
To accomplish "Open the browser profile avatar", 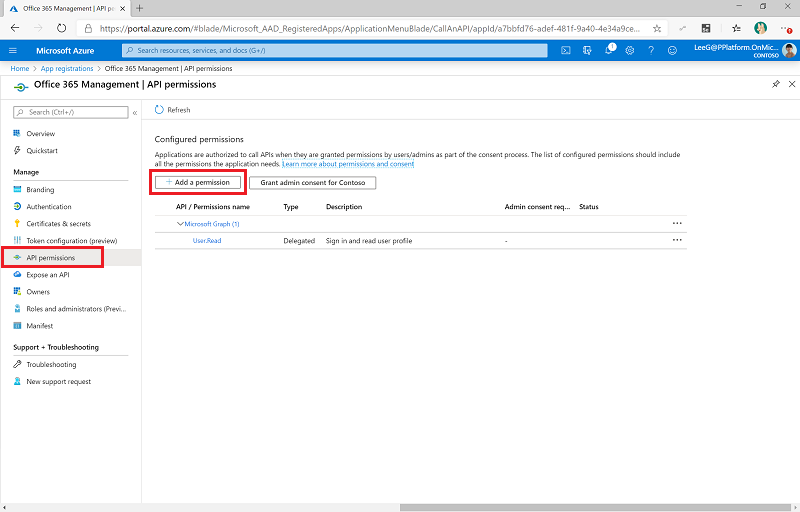I will [760, 28].
